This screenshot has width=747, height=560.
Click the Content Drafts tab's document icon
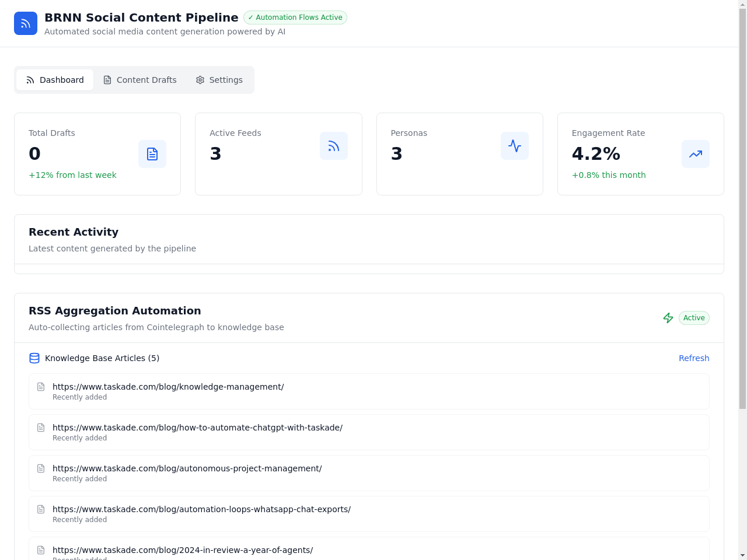[107, 80]
